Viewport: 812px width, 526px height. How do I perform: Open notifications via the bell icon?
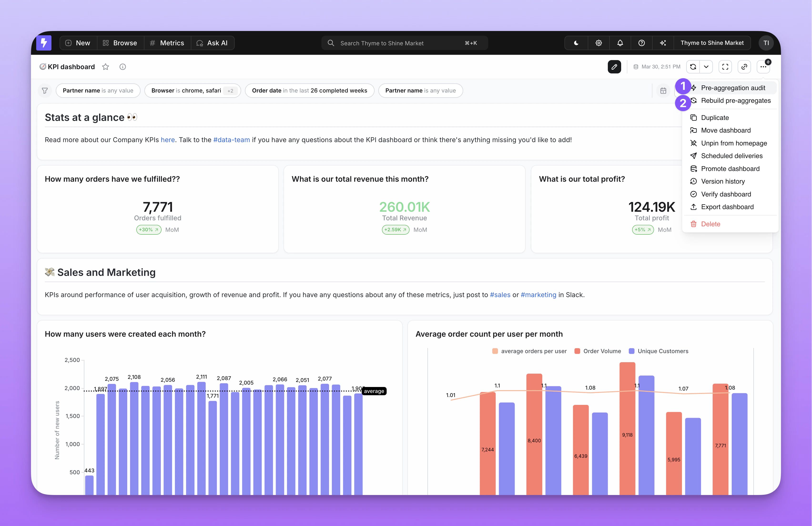point(620,43)
